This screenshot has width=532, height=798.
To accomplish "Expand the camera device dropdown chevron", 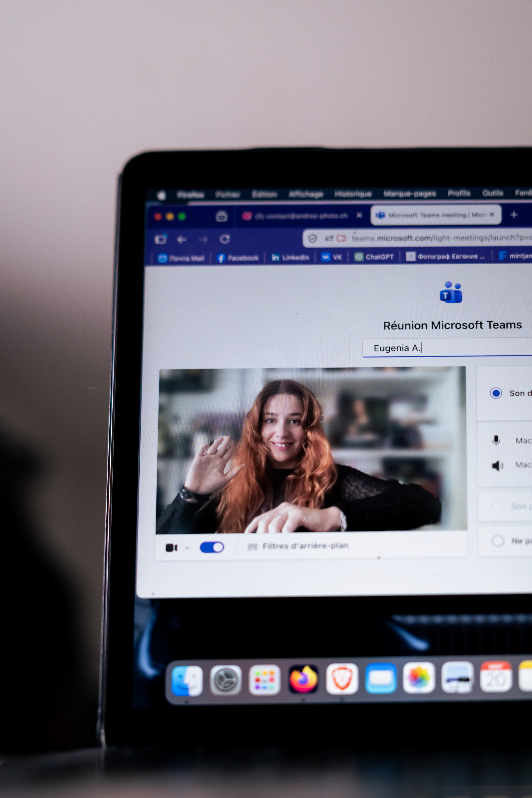I will coord(187,548).
